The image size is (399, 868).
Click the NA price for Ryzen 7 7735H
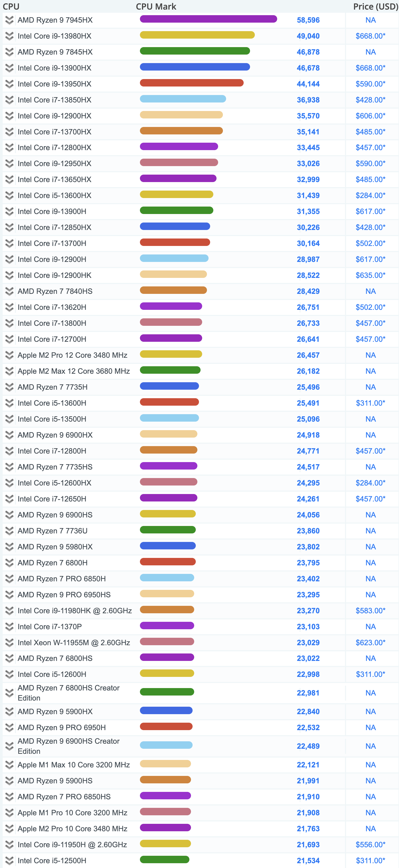(370, 388)
